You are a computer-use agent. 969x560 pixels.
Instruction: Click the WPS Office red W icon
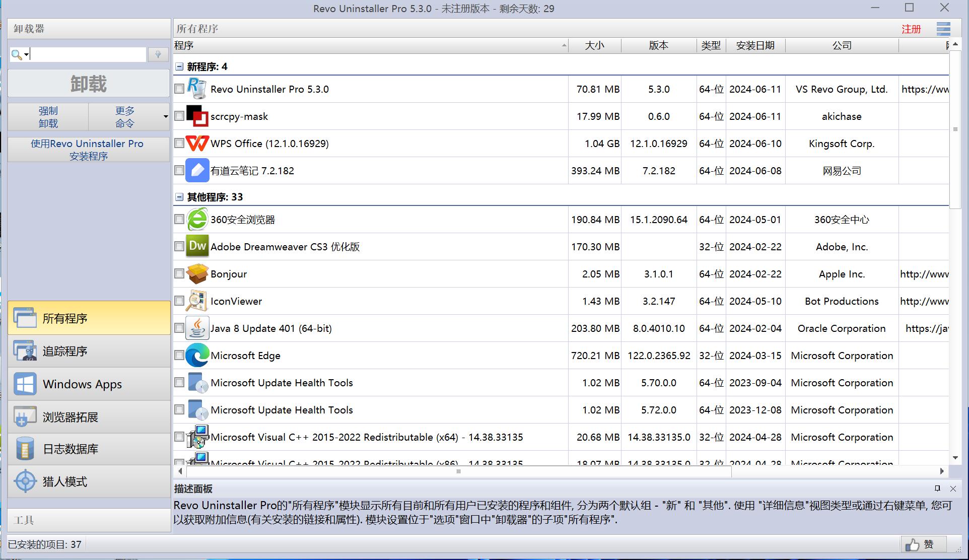tap(197, 144)
